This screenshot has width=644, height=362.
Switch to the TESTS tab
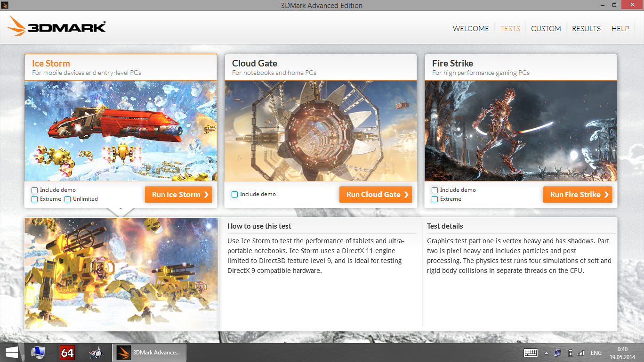pyautogui.click(x=510, y=29)
